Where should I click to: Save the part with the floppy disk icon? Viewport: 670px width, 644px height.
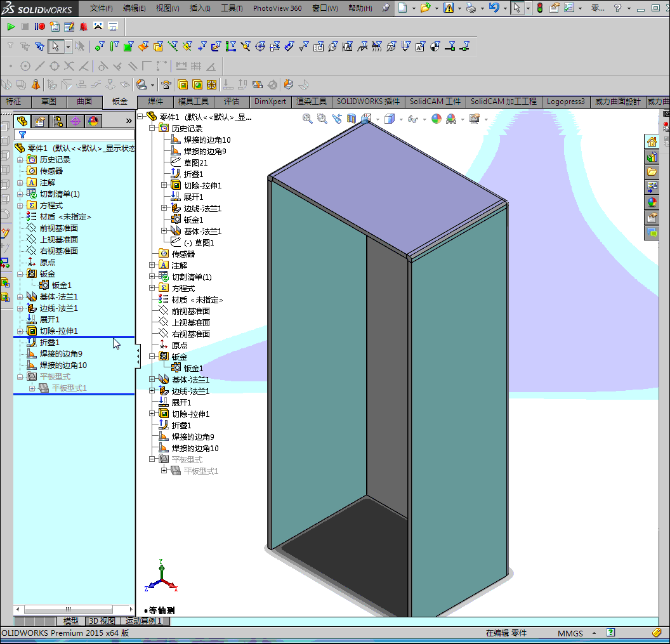point(448,8)
